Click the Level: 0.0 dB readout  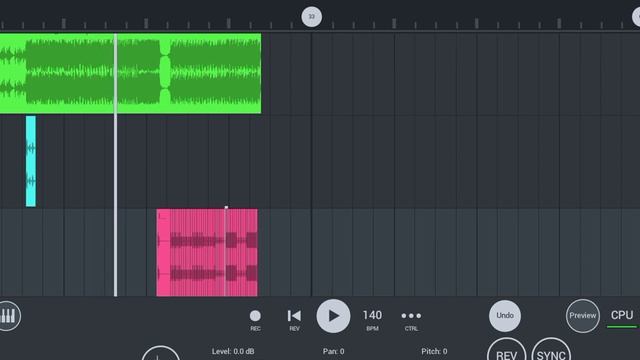point(233,351)
